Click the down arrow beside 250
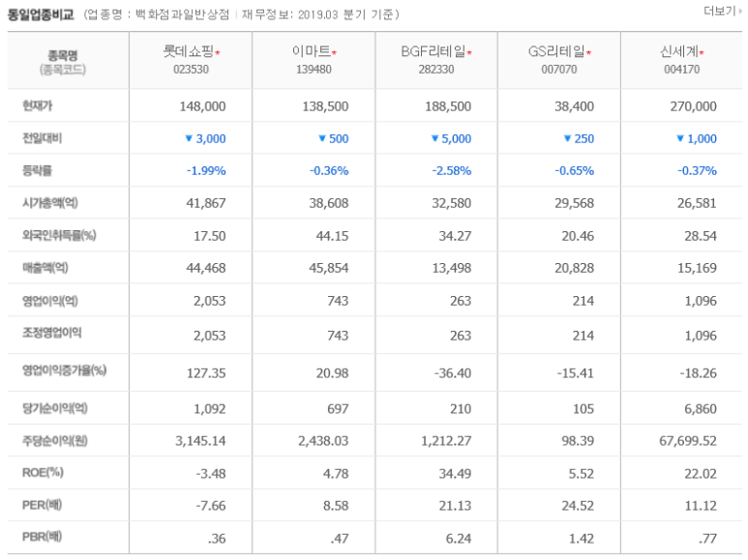 (x=567, y=138)
